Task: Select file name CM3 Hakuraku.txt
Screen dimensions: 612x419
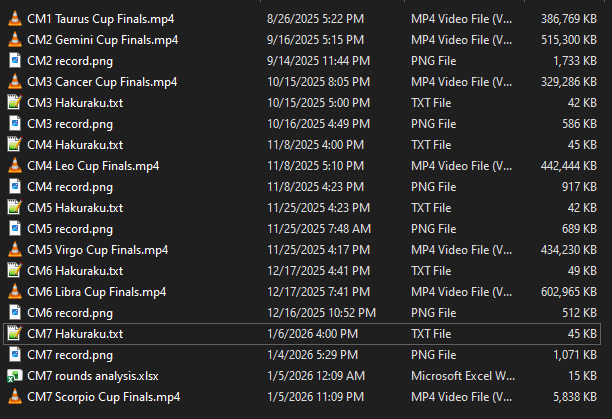Action: point(75,103)
